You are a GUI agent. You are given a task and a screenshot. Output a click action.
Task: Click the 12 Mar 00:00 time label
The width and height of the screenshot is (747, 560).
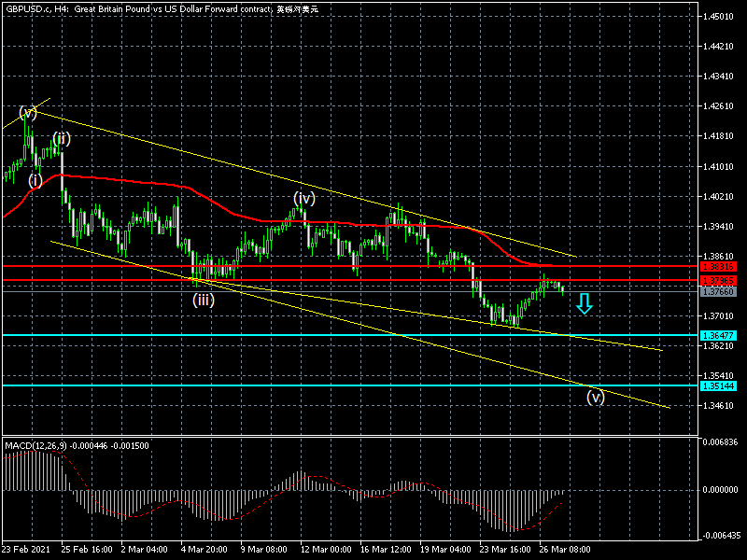tap(326, 550)
